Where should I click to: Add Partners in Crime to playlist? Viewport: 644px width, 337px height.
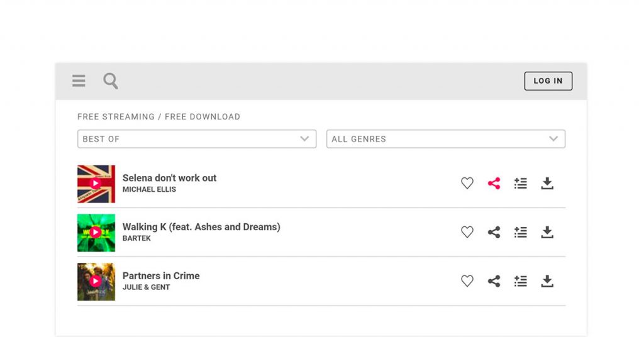pos(521,281)
